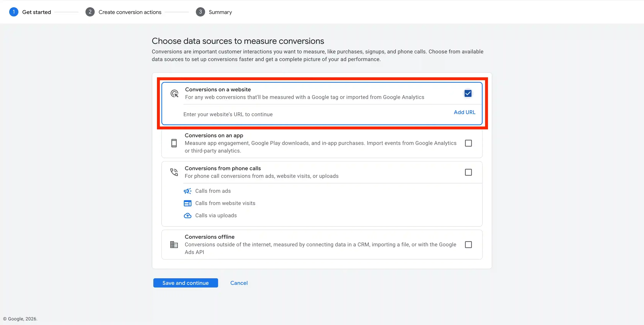644x325 pixels.
Task: Select the Conversions offline title
Action: [209, 237]
